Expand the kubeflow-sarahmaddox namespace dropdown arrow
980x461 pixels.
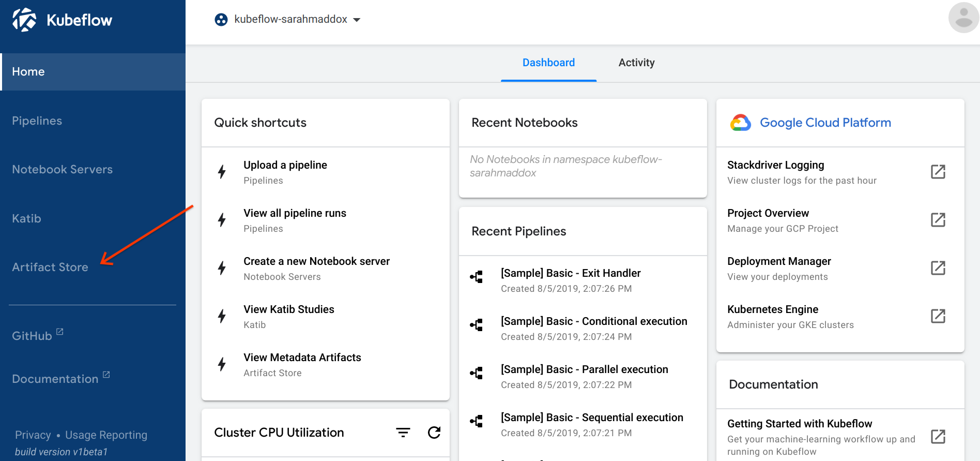click(357, 20)
